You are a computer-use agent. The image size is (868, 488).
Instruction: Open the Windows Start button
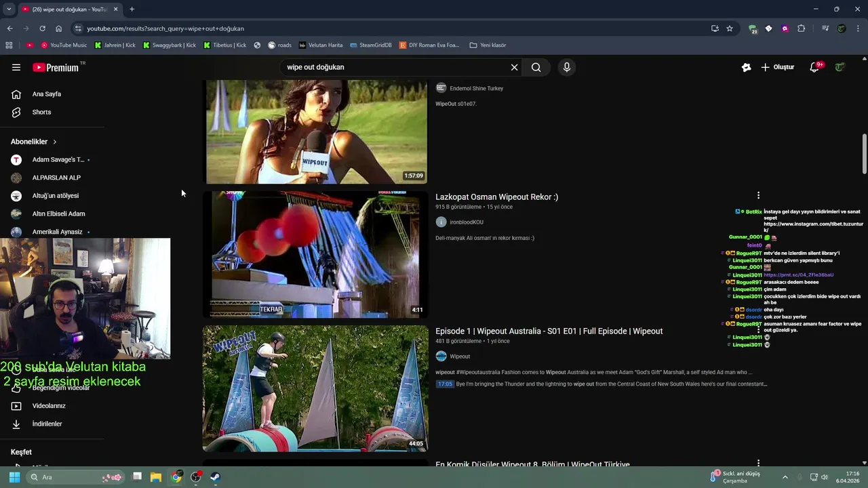14,477
